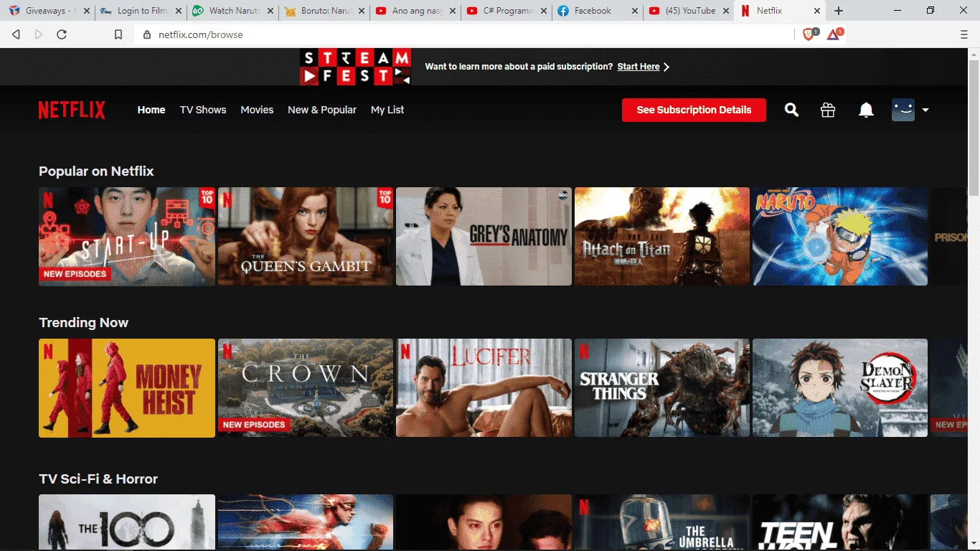Bookmark this page with the bookmark icon
980x551 pixels.
118,34
